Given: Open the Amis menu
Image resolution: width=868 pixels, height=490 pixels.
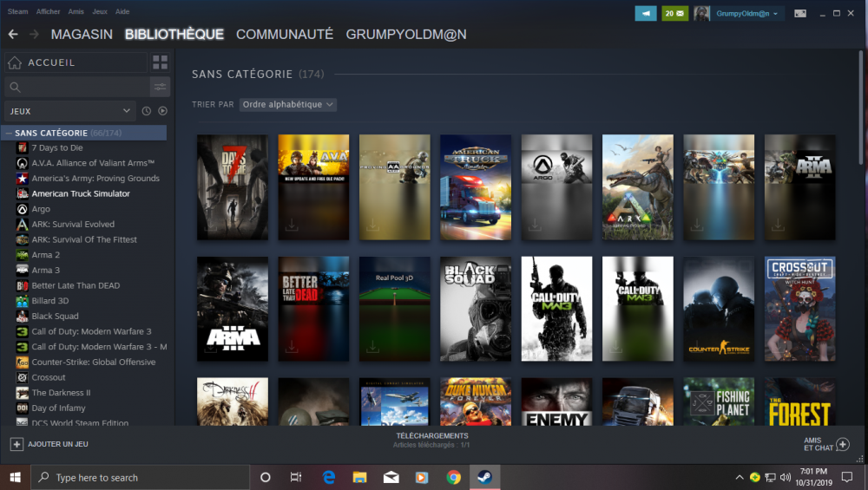Looking at the screenshot, I should click(x=76, y=11).
